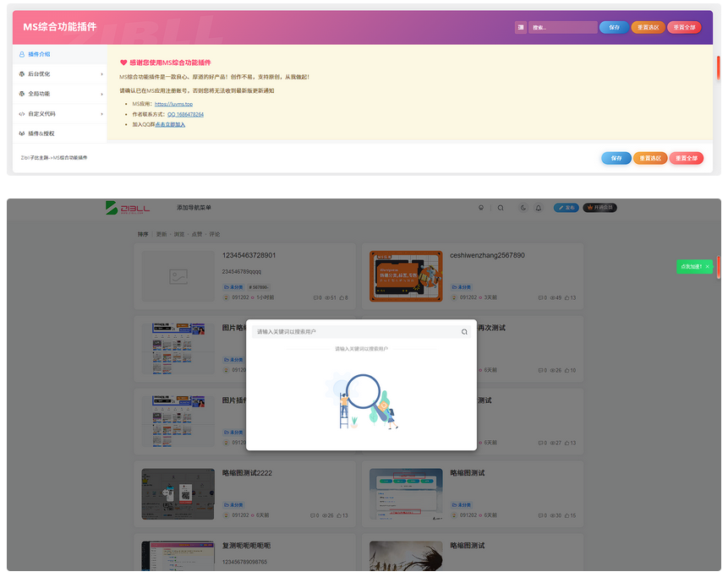
Task: Expand the 后台优化 sidebar section
Action: 60,74
